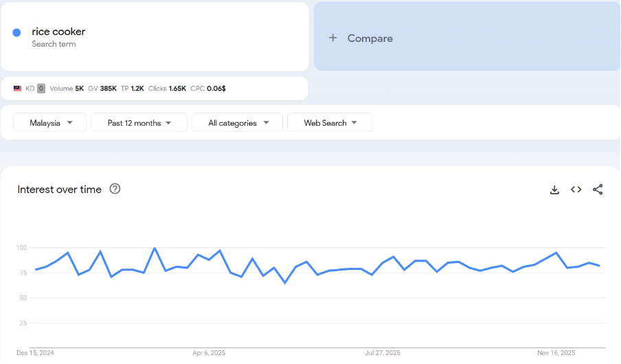621x364 pixels.
Task: Select the GV 385K metric
Action: point(102,89)
